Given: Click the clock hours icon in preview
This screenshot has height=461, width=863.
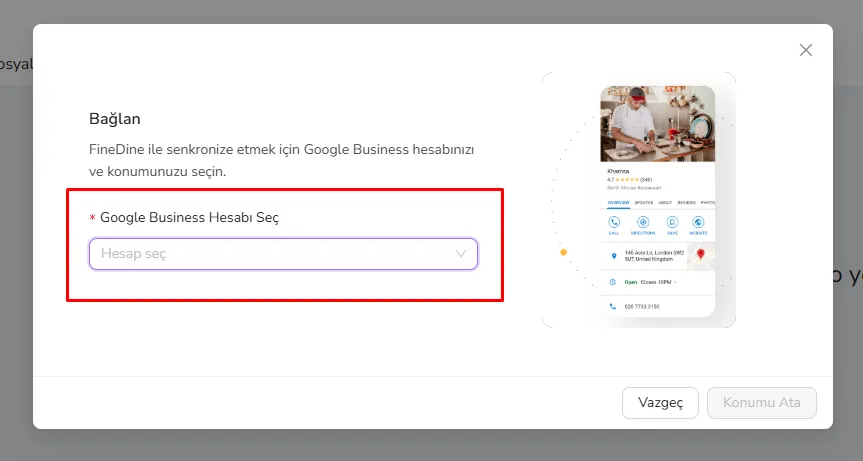Looking at the screenshot, I should 613,282.
